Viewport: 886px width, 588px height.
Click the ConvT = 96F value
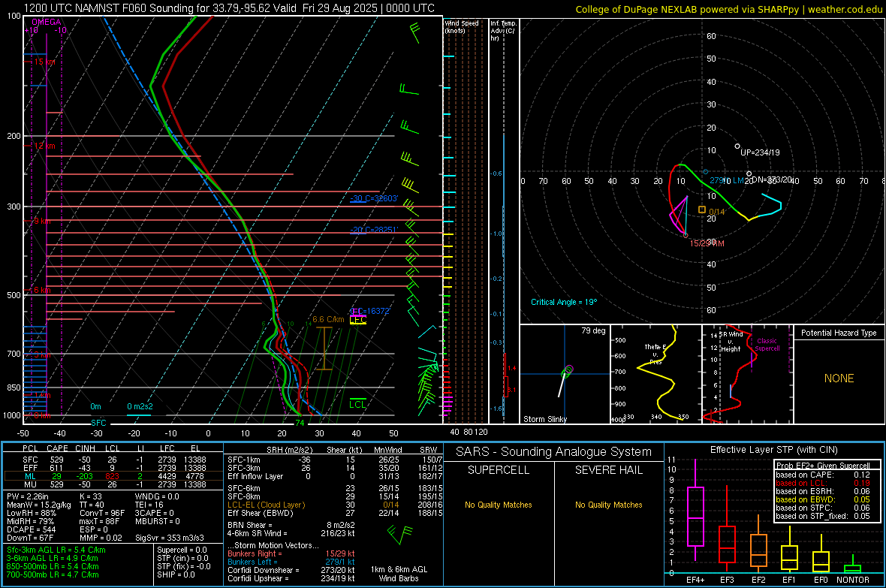pyautogui.click(x=102, y=514)
